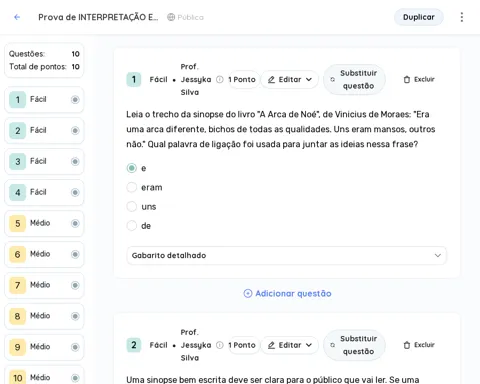Jump to question 2 Fácil in sidebar

click(44, 131)
